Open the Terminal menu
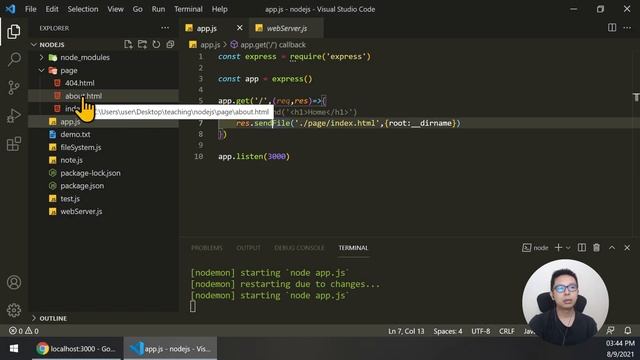Viewport: 640px width, 360px height. pyautogui.click(x=188, y=9)
